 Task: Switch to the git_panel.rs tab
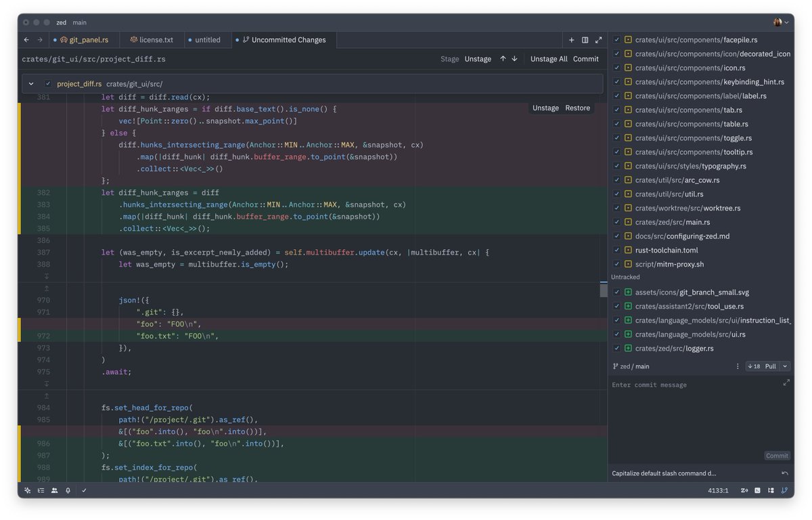coord(84,40)
